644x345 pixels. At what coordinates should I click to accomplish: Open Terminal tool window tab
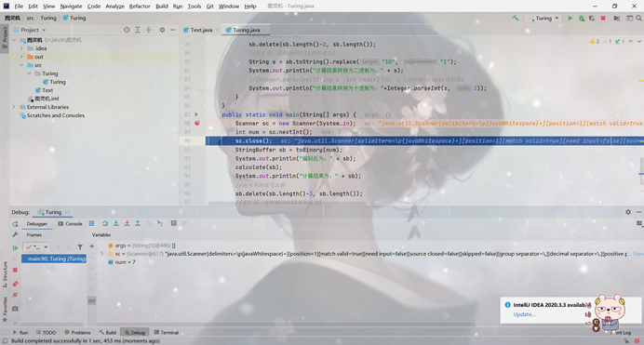point(167,332)
